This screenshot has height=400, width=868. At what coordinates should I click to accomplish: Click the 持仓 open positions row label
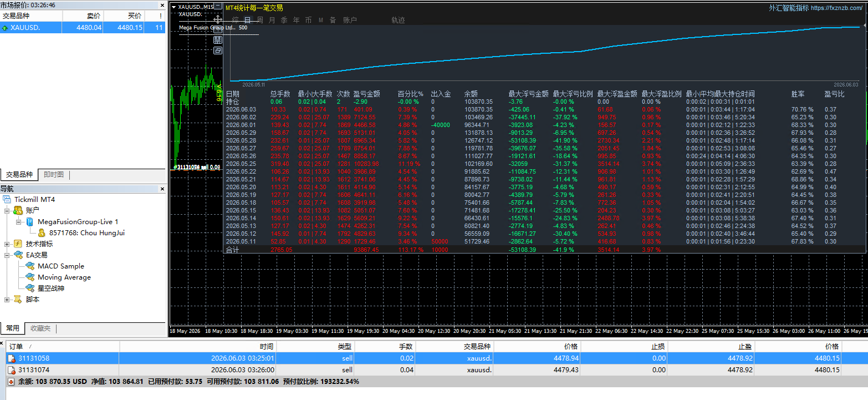(x=232, y=102)
